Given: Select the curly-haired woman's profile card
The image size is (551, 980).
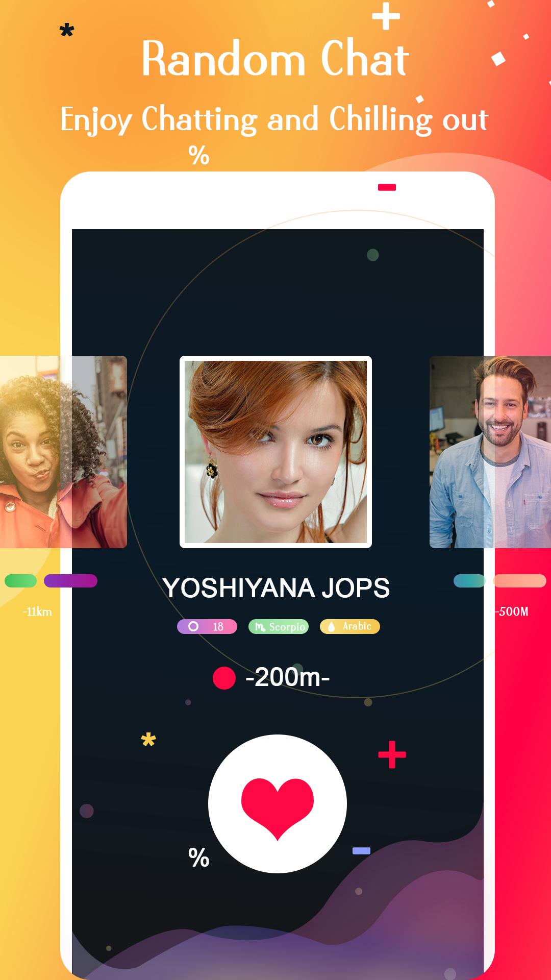Looking at the screenshot, I should 63,452.
